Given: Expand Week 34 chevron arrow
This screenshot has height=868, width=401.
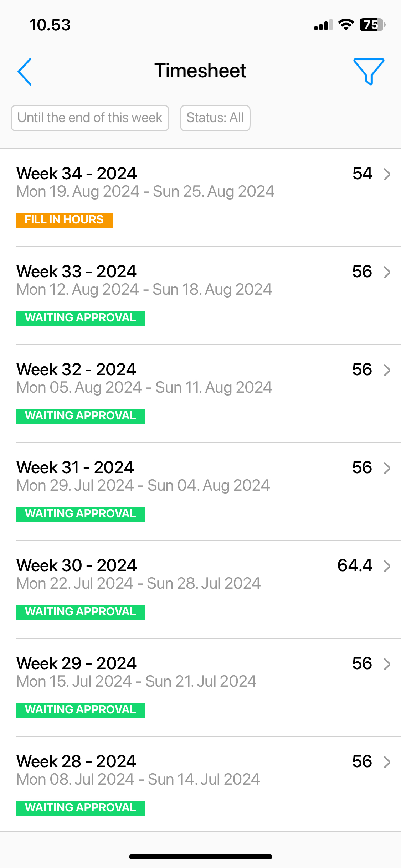Looking at the screenshot, I should (387, 174).
